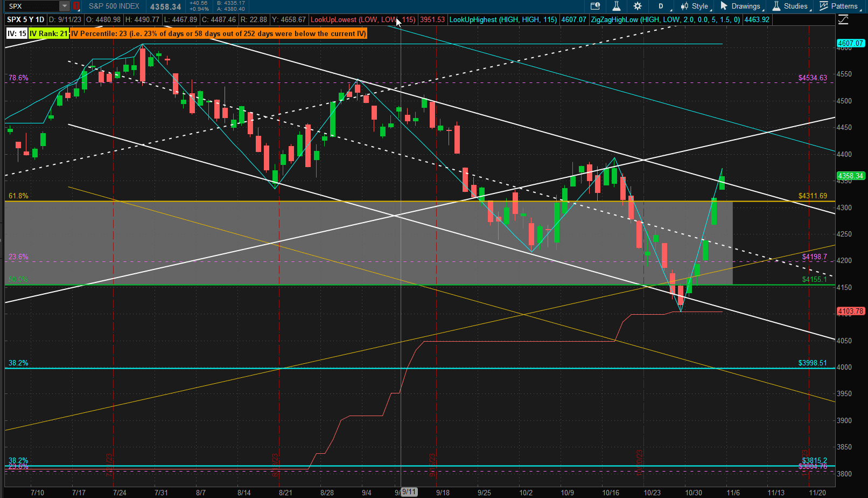The image size is (868, 498).
Task: Click the L: 4467.89 low readout
Action: 181,19
